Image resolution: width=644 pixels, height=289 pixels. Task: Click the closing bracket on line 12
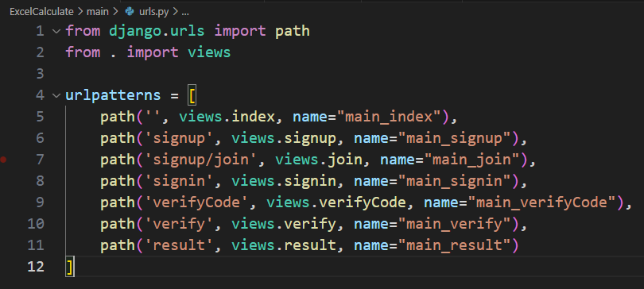click(70, 267)
